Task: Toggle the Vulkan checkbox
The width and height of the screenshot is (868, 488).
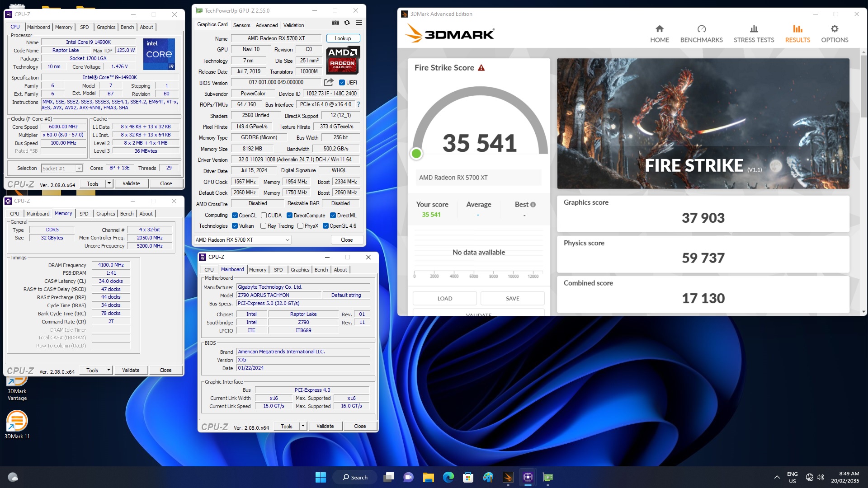Action: tap(235, 226)
